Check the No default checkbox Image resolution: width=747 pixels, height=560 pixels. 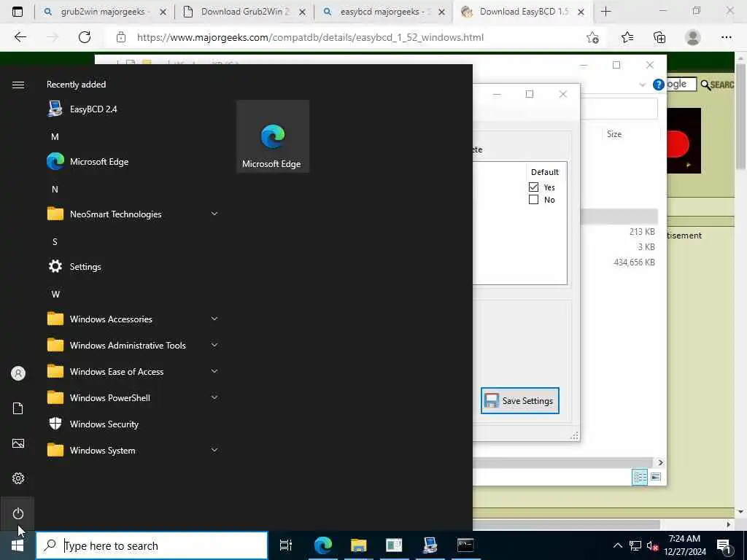click(533, 200)
